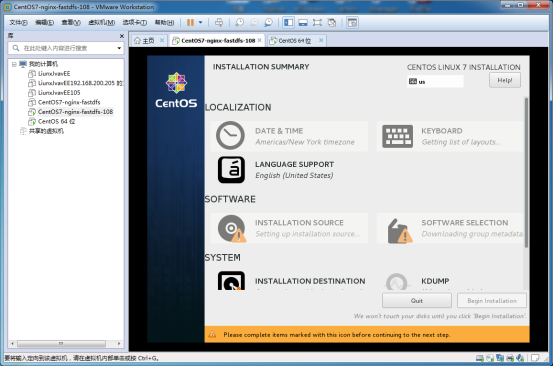Enter full screen mode via toolbar icon

[317, 23]
